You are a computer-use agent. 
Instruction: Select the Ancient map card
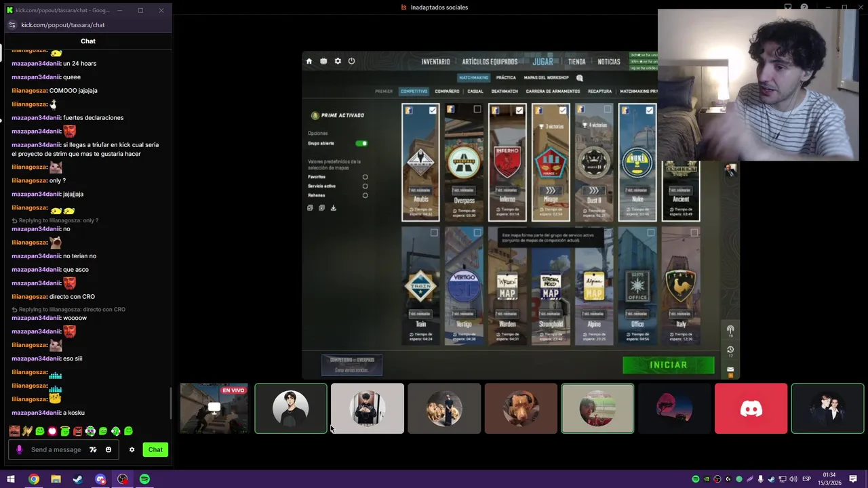pyautogui.click(x=680, y=191)
